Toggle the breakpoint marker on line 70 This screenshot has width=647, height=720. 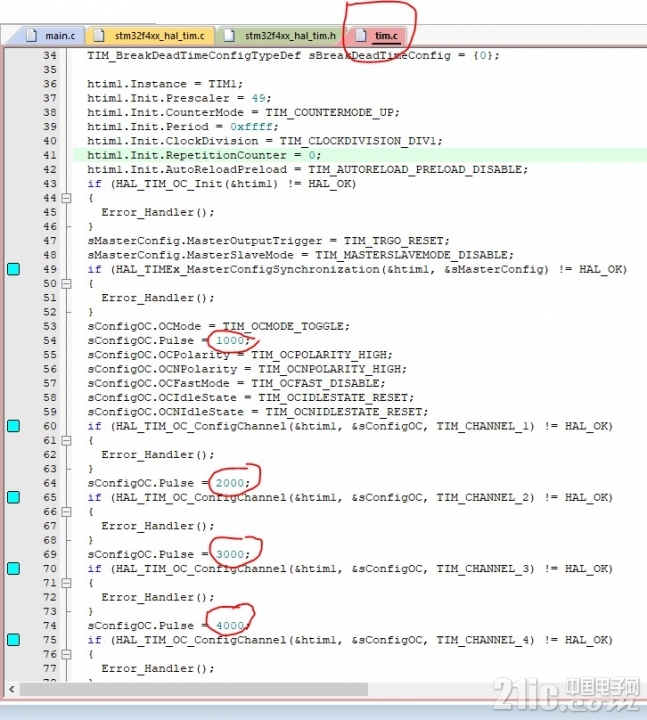14,568
